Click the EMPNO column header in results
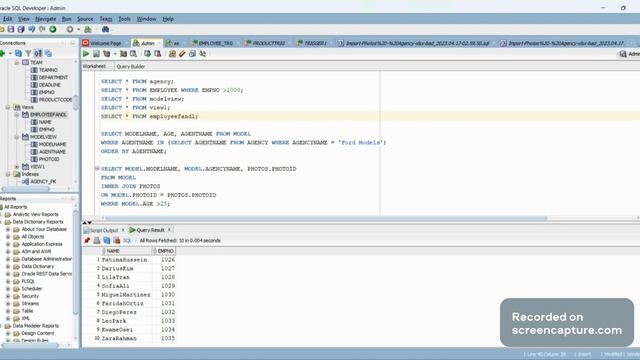 [x=165, y=251]
